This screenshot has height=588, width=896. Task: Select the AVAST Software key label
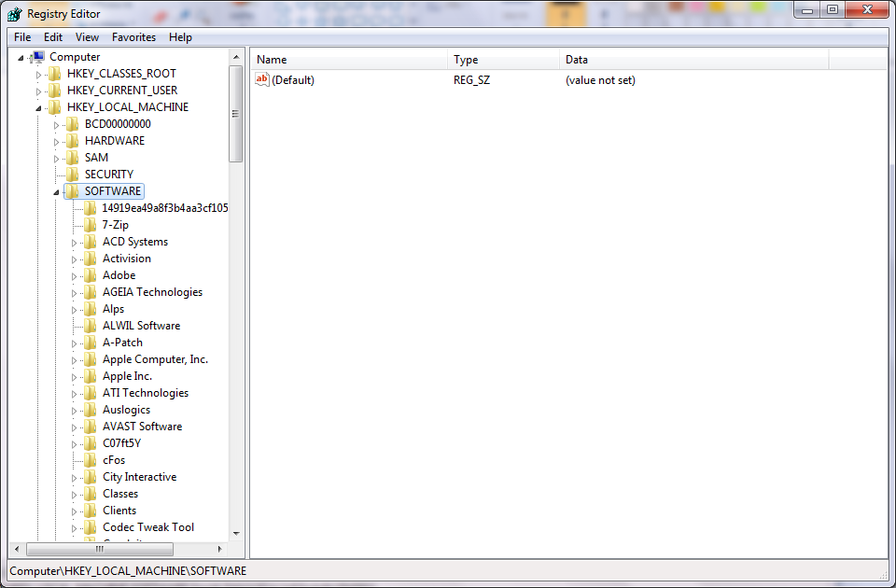[x=142, y=427]
